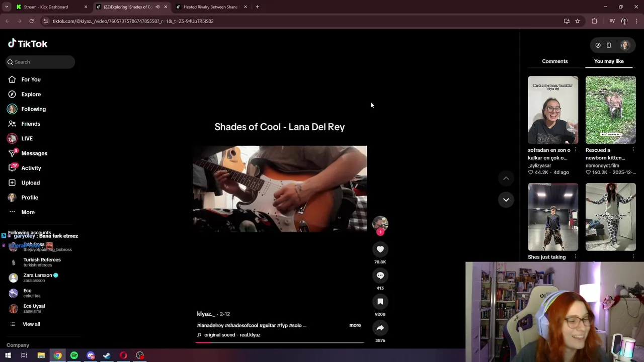Switch to the Comments tab
This screenshot has width=644, height=362.
[x=554, y=61]
